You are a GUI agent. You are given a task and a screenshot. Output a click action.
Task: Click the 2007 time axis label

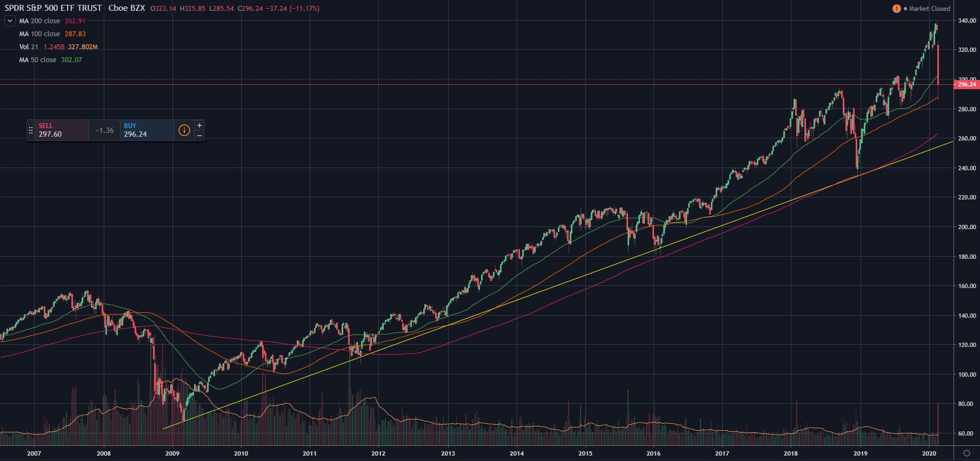[34, 453]
